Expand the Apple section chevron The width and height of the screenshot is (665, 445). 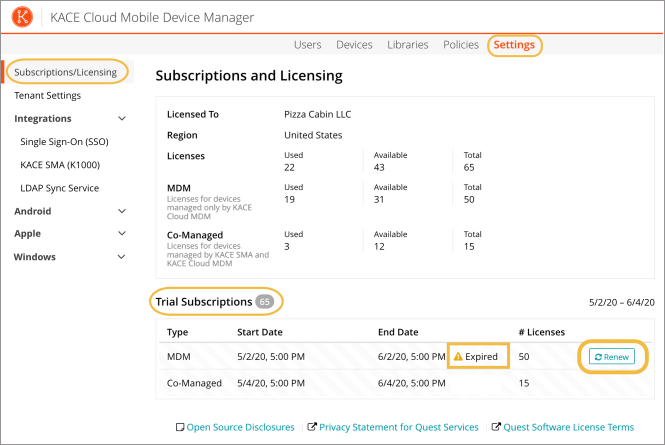point(122,233)
